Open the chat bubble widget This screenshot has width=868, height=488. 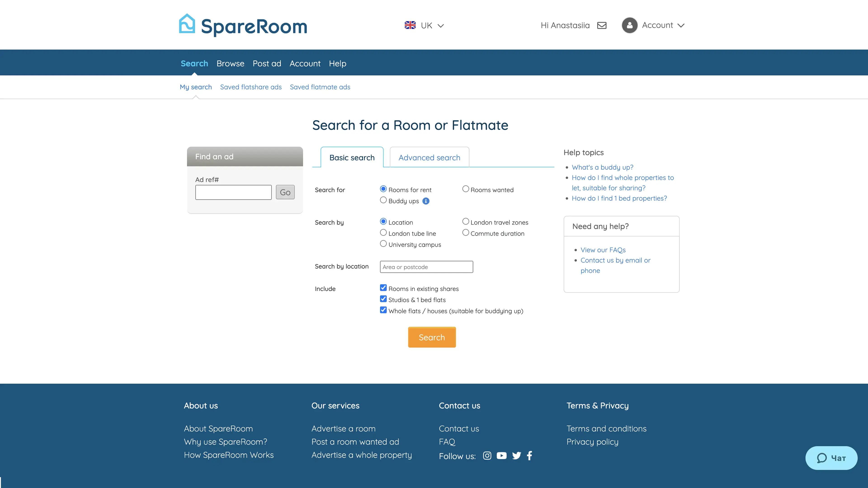click(831, 458)
